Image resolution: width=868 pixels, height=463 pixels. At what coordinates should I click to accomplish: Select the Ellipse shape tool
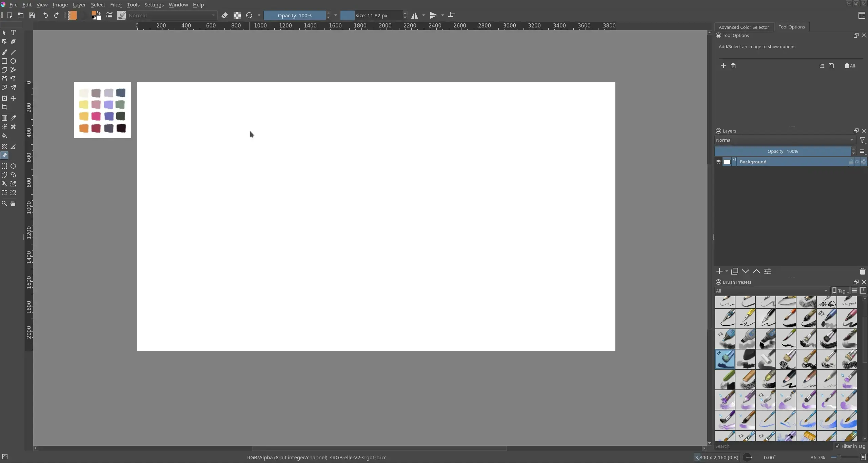click(13, 61)
